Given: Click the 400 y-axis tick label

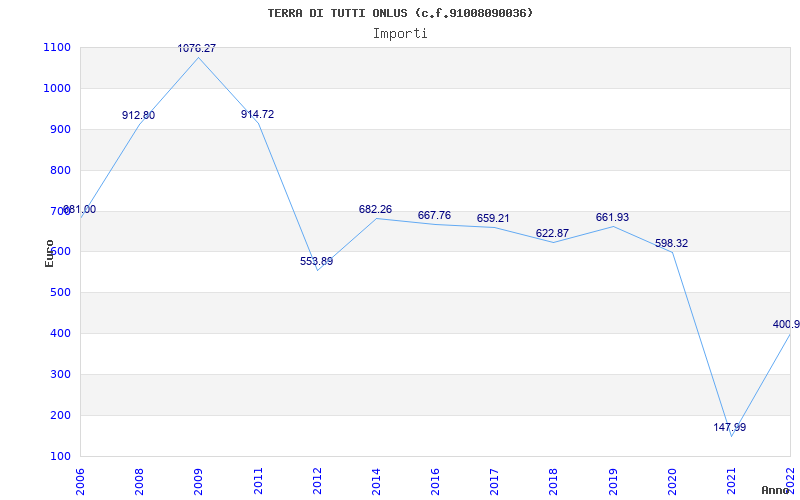Looking at the screenshot, I should pyautogui.click(x=60, y=333).
